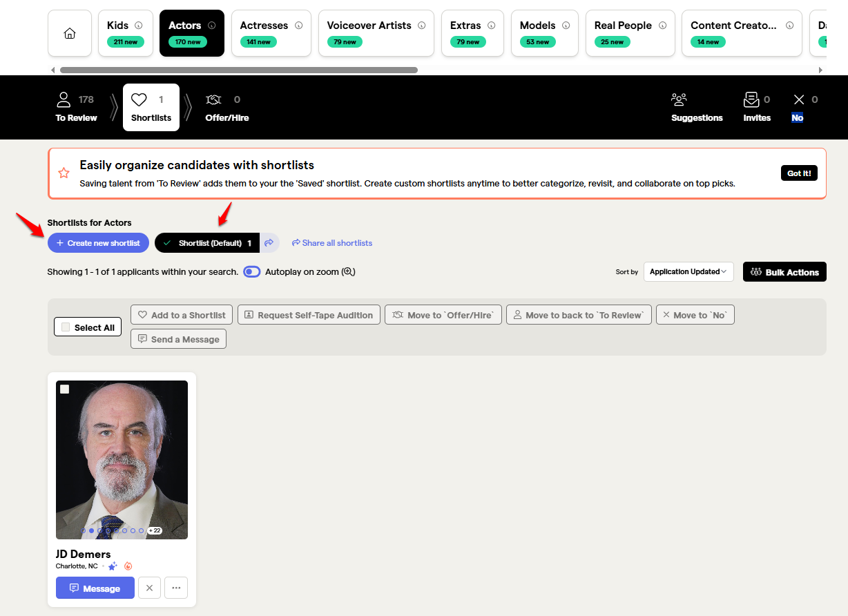Open the Invites envelope icon
Screen dimensions: 848x616
751,100
